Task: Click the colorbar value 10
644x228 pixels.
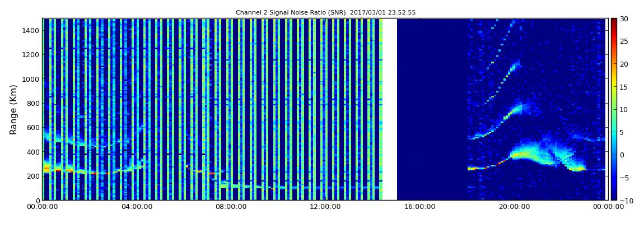Action: [x=624, y=110]
